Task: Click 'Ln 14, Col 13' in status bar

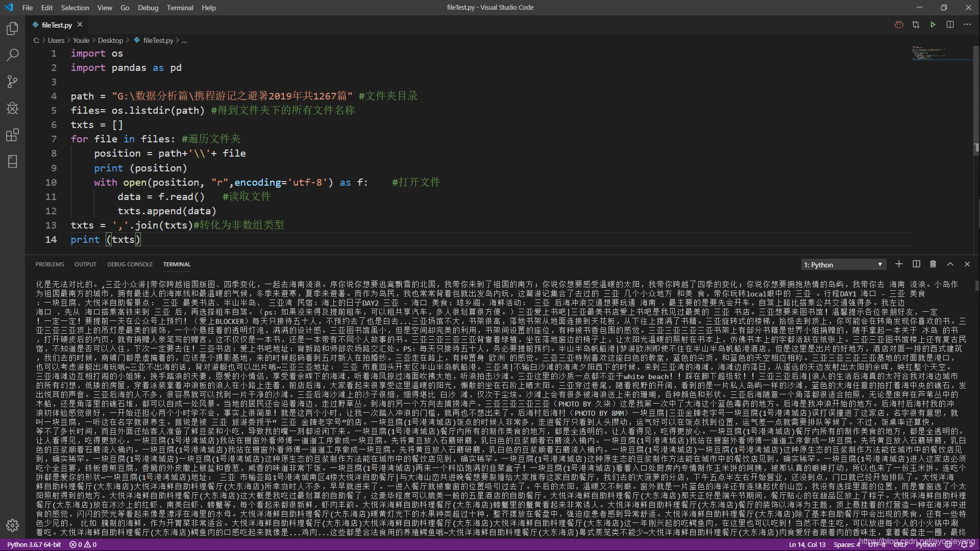Action: tap(807, 544)
